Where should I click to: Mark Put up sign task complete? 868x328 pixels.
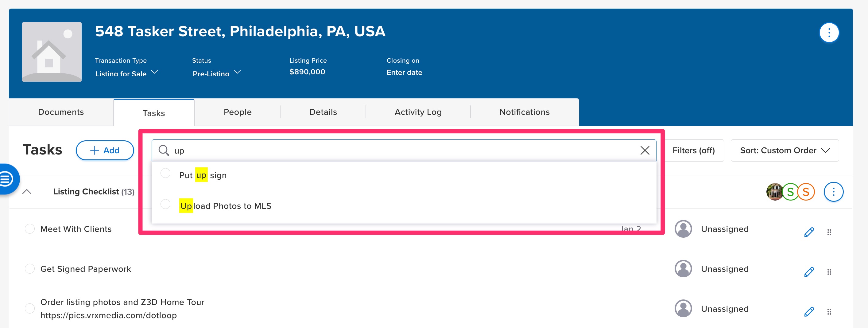pos(165,173)
